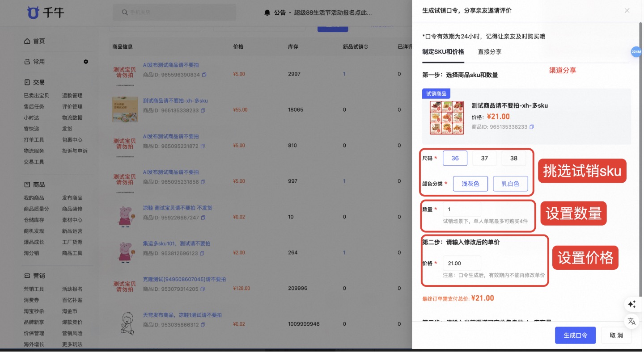The height and width of the screenshot is (352, 644).
Task: Click the help icon beside 新品试销
Action: [366, 47]
